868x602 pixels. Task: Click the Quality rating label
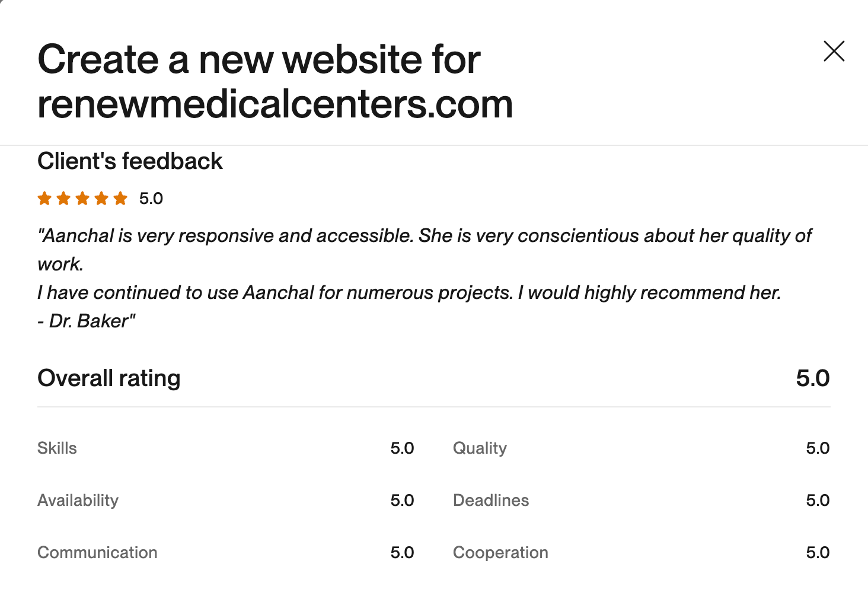(480, 448)
